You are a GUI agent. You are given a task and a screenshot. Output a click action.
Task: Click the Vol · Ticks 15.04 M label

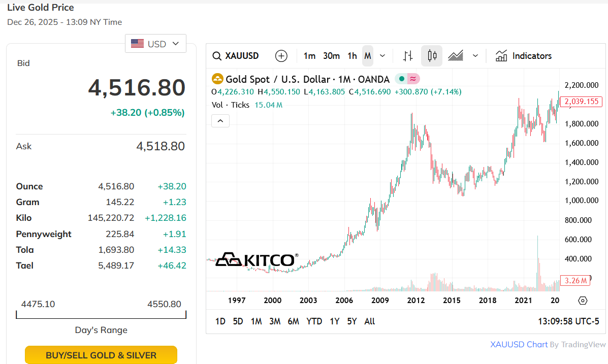tap(247, 105)
